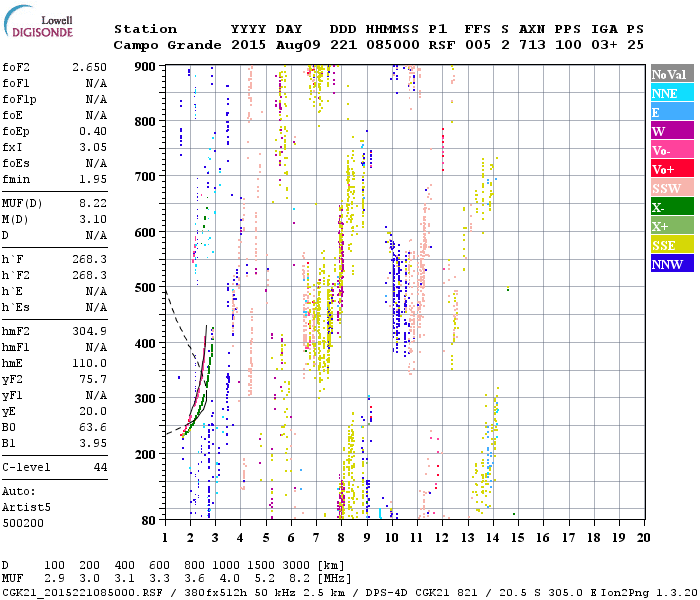Select the NNE cyan legend swatch

coord(672,93)
